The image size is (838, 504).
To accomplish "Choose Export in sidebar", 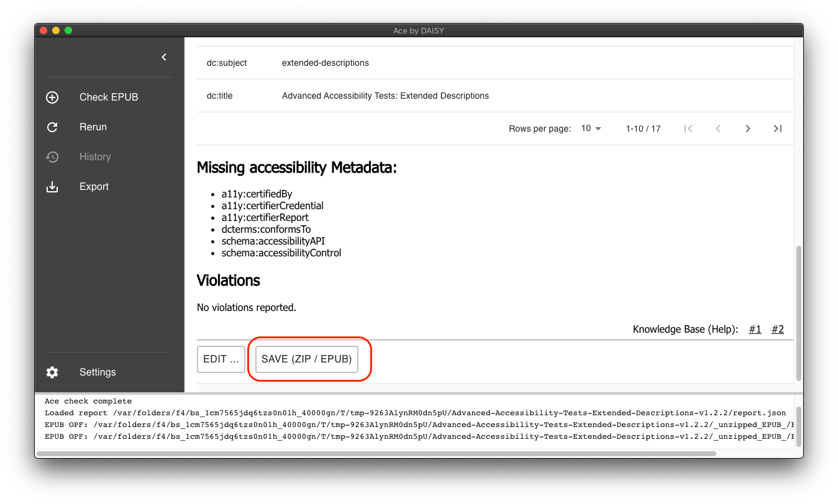I will [x=94, y=187].
